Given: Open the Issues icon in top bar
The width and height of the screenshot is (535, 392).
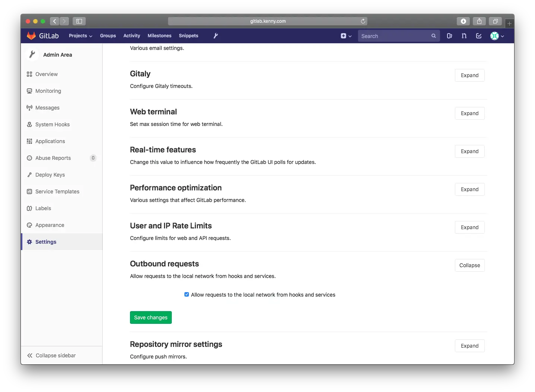Looking at the screenshot, I should pos(450,36).
